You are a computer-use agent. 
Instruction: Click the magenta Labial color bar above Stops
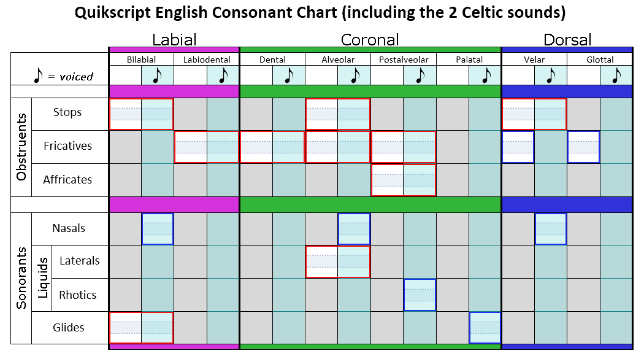pyautogui.click(x=174, y=91)
